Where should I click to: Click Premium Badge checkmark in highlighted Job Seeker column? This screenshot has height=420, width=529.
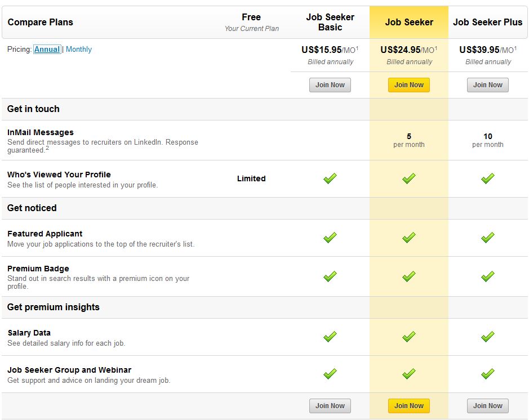409,276
